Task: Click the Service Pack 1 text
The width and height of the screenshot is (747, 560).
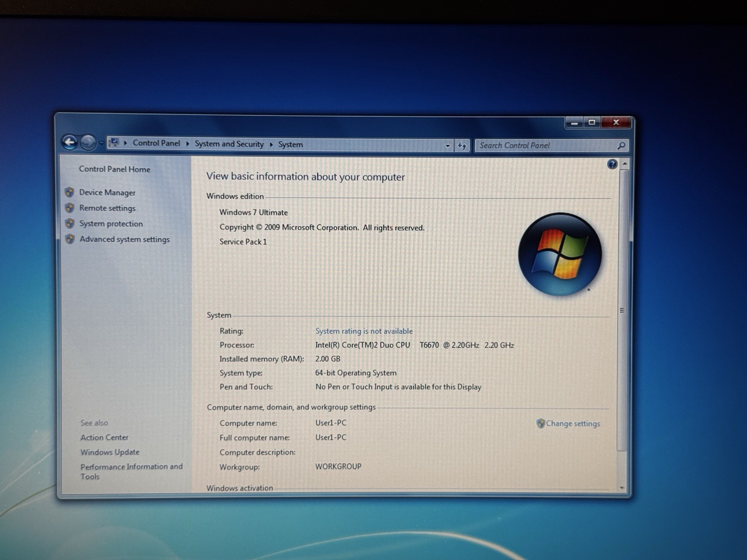Action: [243, 242]
